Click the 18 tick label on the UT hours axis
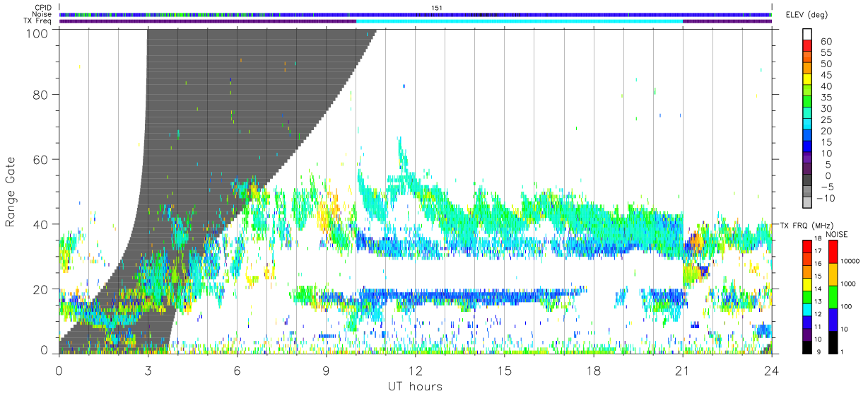This screenshot has width=868, height=401. click(593, 371)
